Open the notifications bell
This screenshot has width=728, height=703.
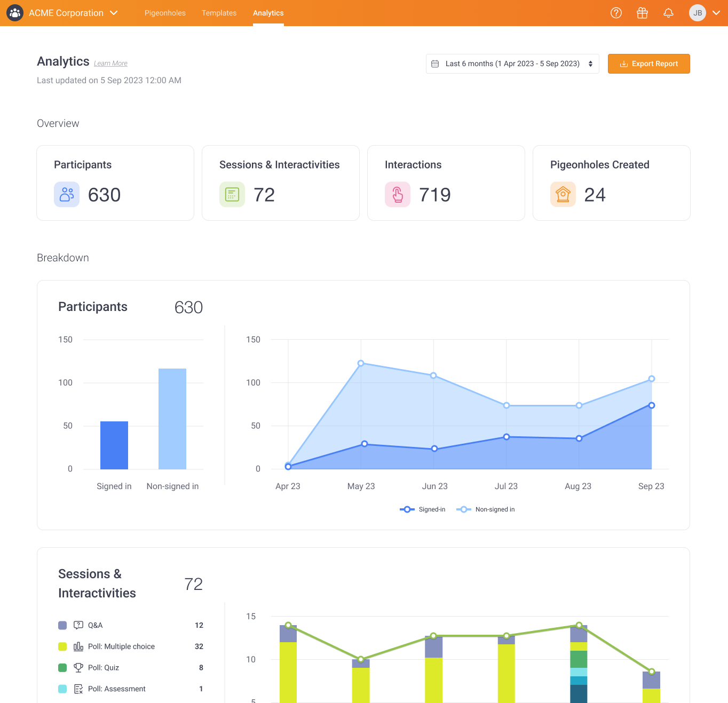[668, 13]
